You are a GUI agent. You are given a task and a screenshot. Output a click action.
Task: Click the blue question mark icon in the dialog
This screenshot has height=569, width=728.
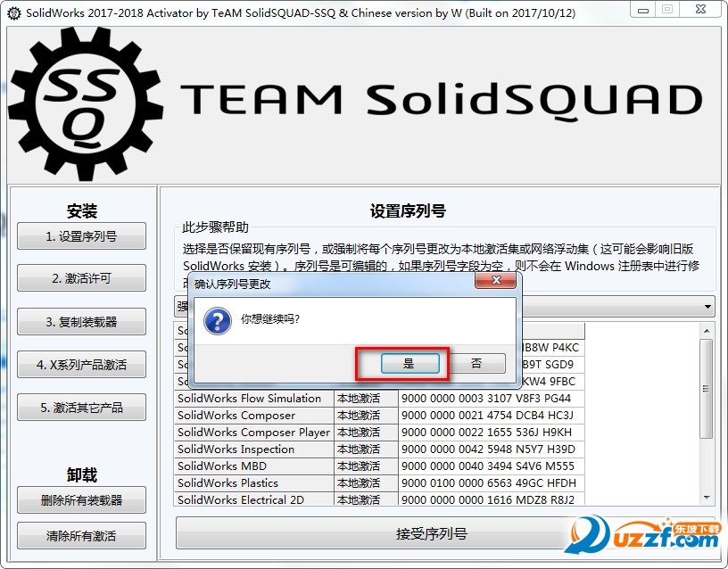pyautogui.click(x=218, y=321)
